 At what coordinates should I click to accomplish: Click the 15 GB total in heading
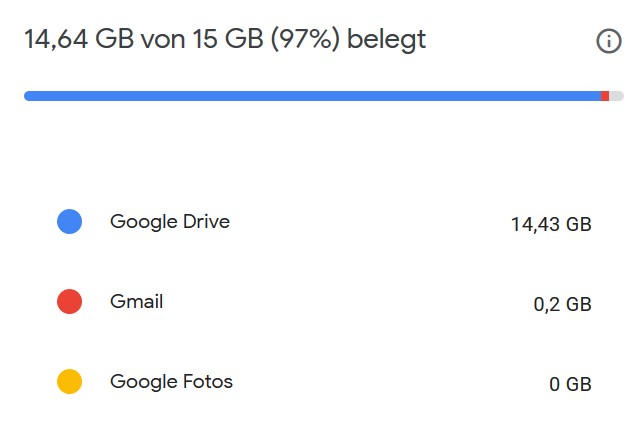click(x=228, y=39)
